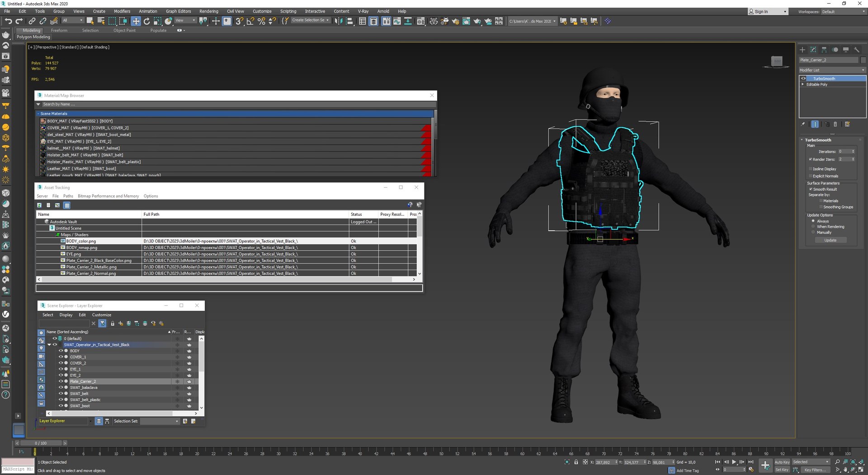Click Remove modifier trash icon
The height and width of the screenshot is (475, 868).
tap(835, 124)
